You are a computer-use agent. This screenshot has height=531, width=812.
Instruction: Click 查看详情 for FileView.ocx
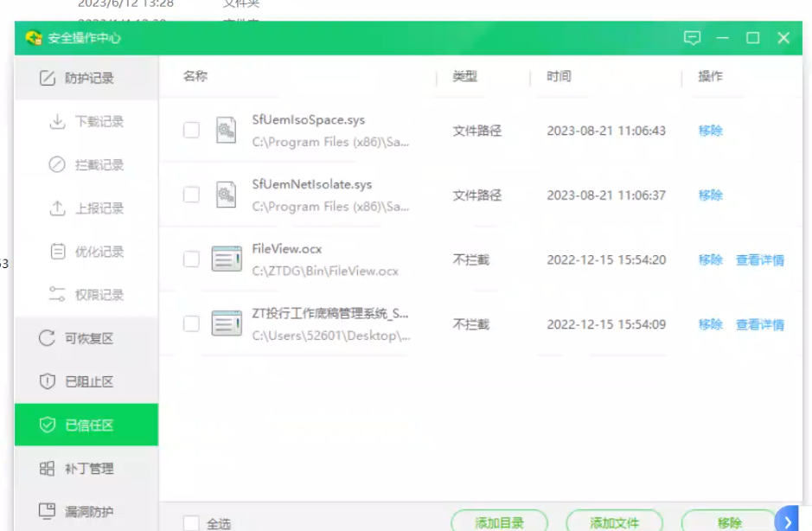[x=759, y=260]
